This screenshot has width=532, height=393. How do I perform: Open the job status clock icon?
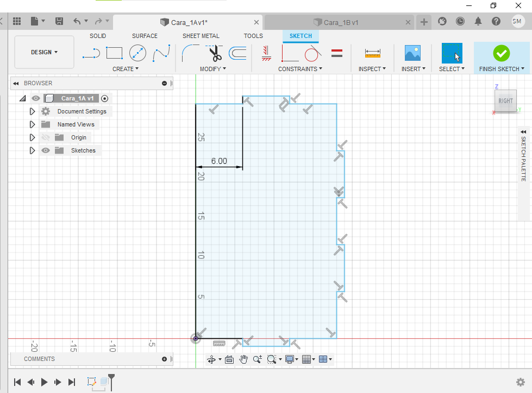pyautogui.click(x=460, y=21)
